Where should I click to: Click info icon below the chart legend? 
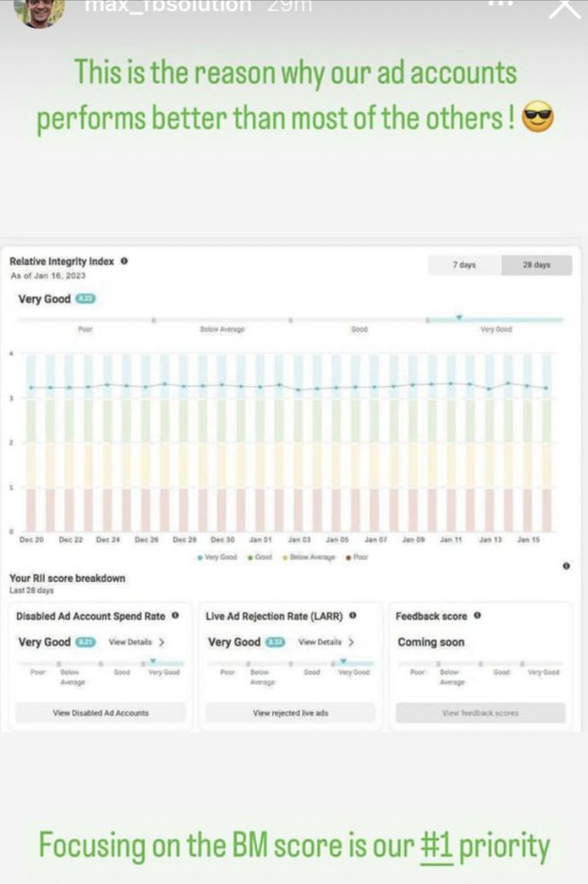click(566, 566)
